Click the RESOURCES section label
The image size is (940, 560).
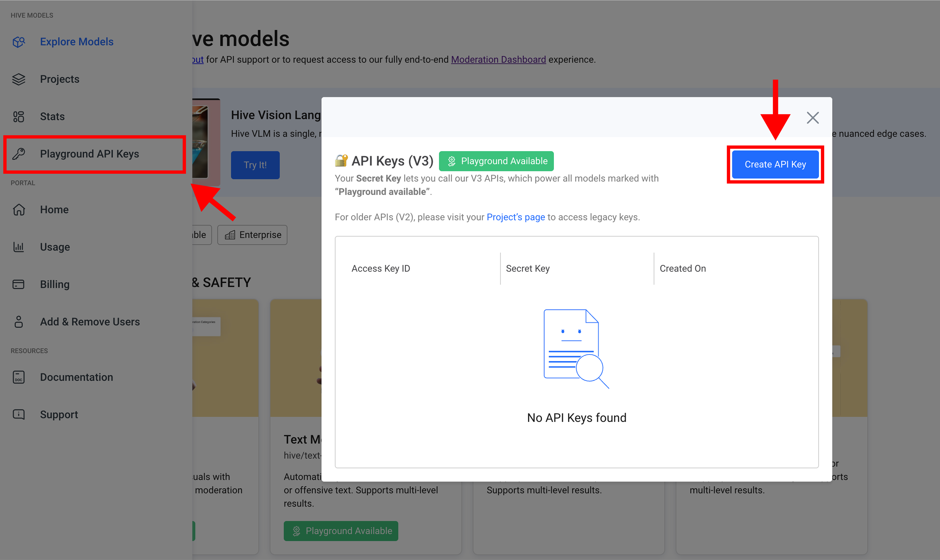pos(29,351)
